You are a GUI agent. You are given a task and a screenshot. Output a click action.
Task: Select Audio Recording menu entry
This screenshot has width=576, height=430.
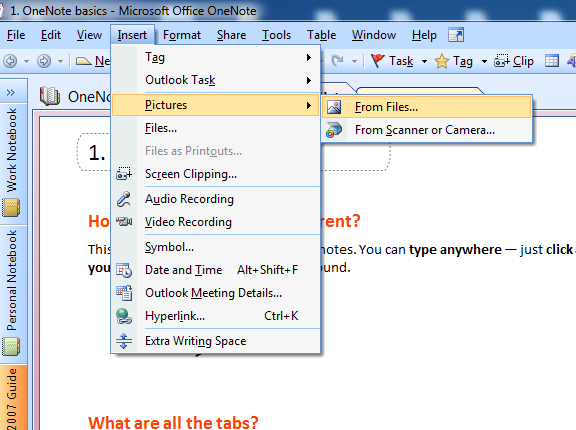(215, 199)
